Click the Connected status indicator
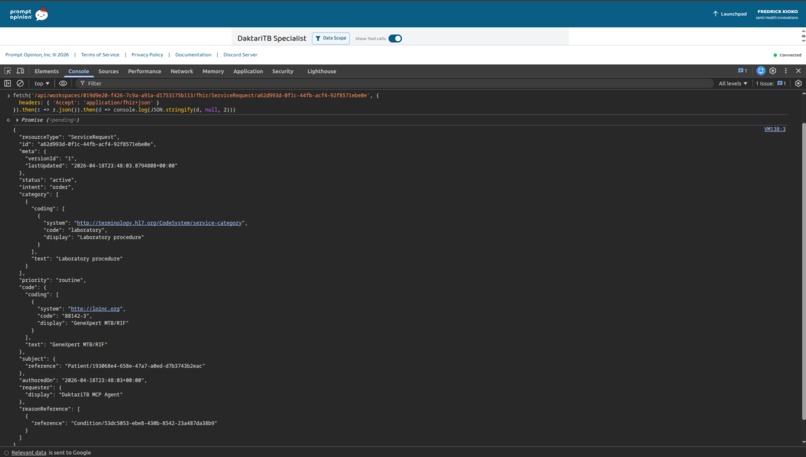This screenshot has width=806, height=457. coord(787,55)
